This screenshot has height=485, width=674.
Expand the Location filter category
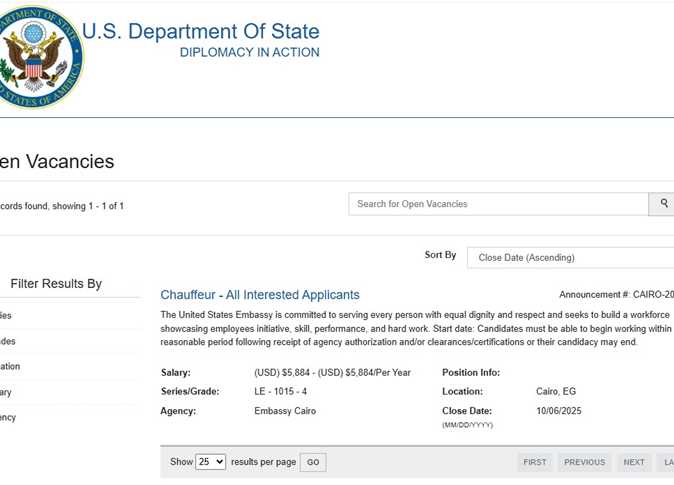(x=10, y=366)
